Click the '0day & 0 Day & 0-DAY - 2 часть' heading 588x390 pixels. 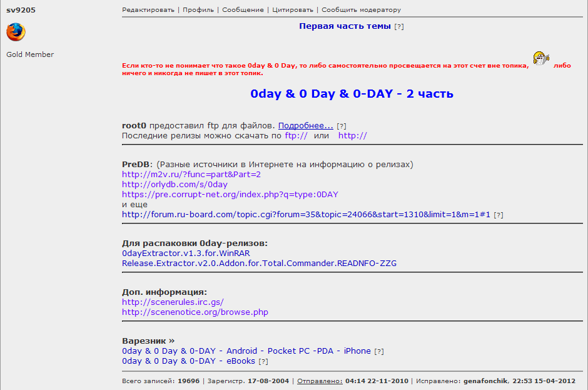[x=352, y=93]
